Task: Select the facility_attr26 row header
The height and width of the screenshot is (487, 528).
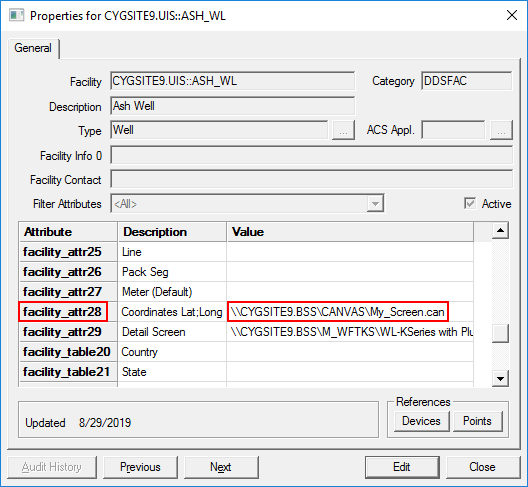Action: 68,272
